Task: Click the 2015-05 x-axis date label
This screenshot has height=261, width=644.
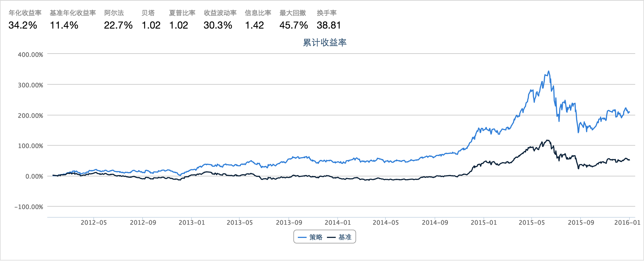Action: pyautogui.click(x=532, y=223)
